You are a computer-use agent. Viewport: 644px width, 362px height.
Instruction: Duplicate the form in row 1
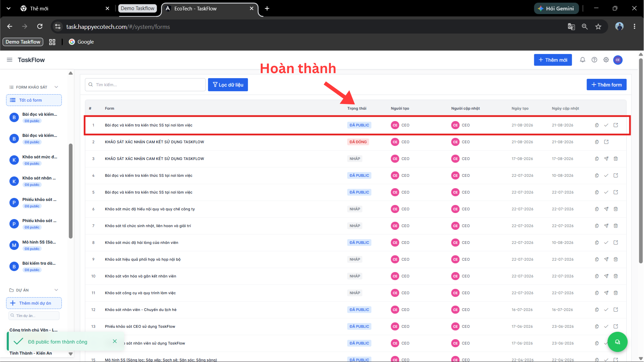[x=597, y=125]
